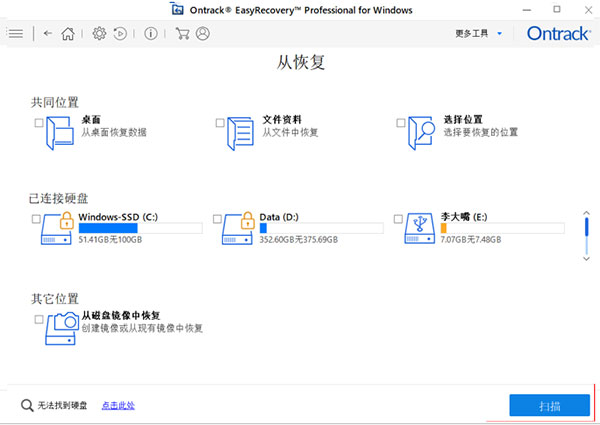Click the 共同位置 heading
Screen dimensions: 600x425
tap(55, 102)
